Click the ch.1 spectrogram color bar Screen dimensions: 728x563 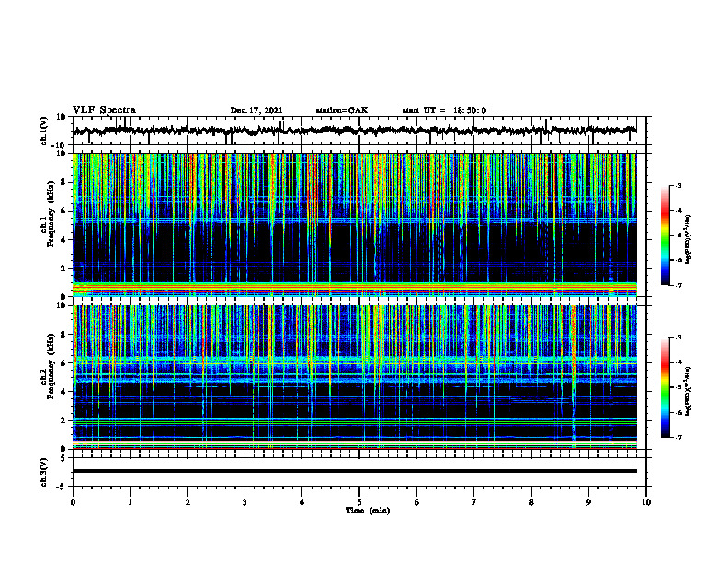(x=665, y=236)
